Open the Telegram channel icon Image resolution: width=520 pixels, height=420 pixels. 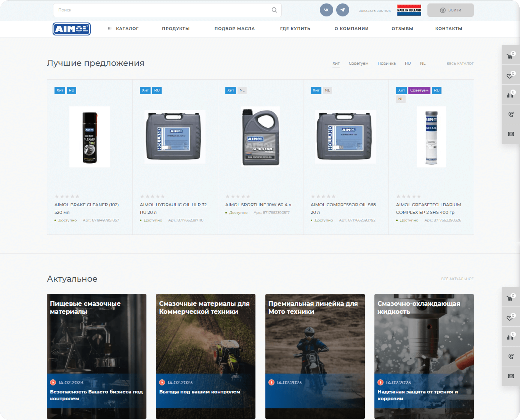pyautogui.click(x=342, y=10)
